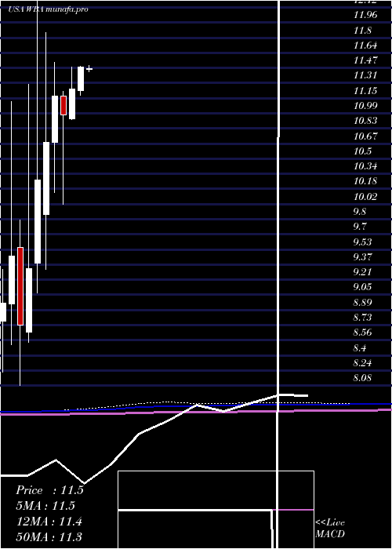Select the 8.56 price axis label

362,333
